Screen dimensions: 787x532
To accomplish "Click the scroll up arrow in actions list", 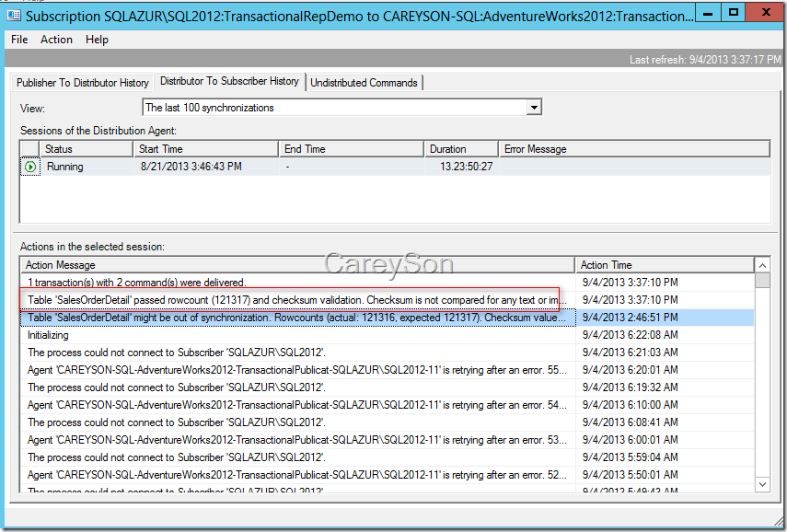I will coord(762,265).
